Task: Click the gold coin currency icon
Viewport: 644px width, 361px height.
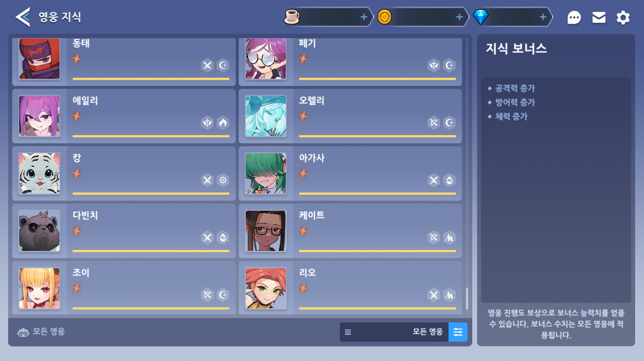Action: tap(384, 17)
